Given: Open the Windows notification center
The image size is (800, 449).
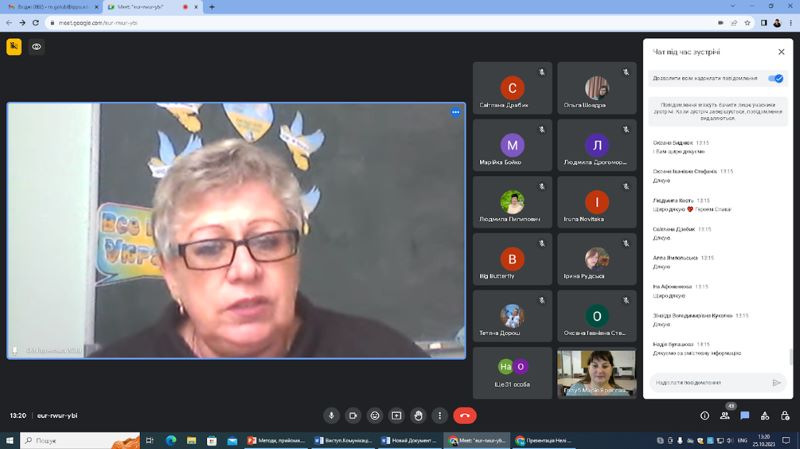Looking at the screenshot, I should (786, 440).
